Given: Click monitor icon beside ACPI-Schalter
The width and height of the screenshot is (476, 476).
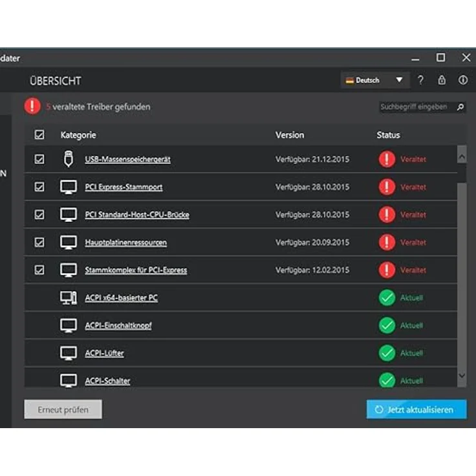Looking at the screenshot, I should click(x=69, y=380).
